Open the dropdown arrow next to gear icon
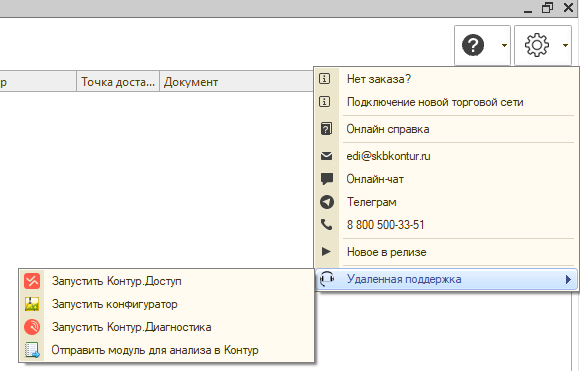Screen dimensions: 580x371 click(x=565, y=45)
